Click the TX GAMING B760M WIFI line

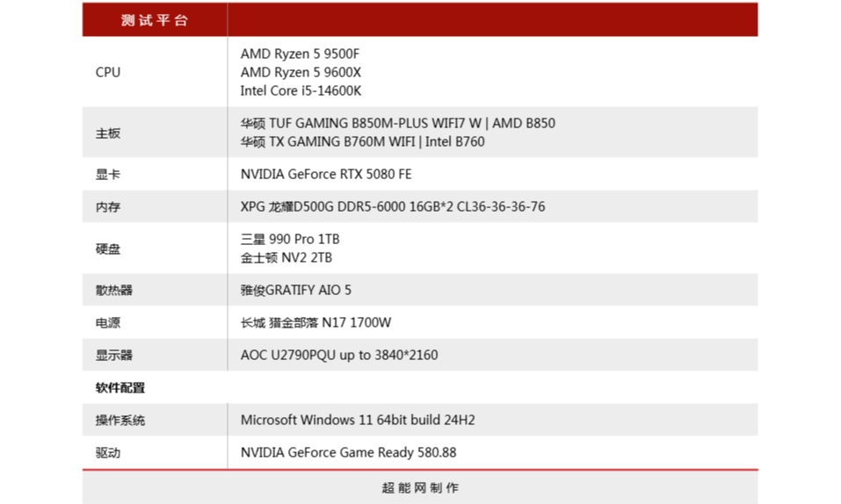coord(362,141)
